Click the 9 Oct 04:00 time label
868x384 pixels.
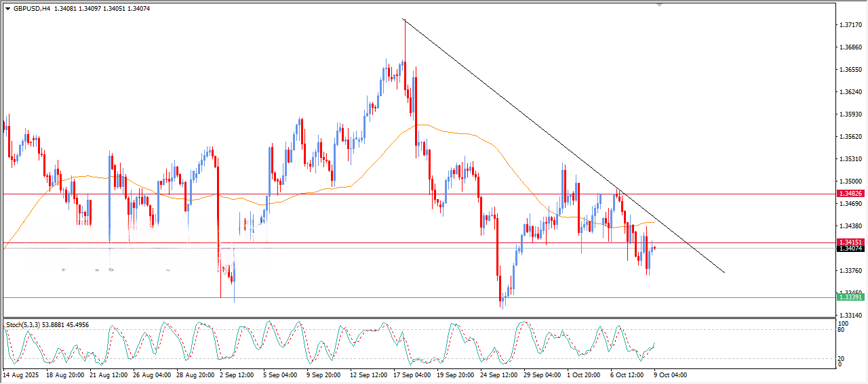click(670, 375)
